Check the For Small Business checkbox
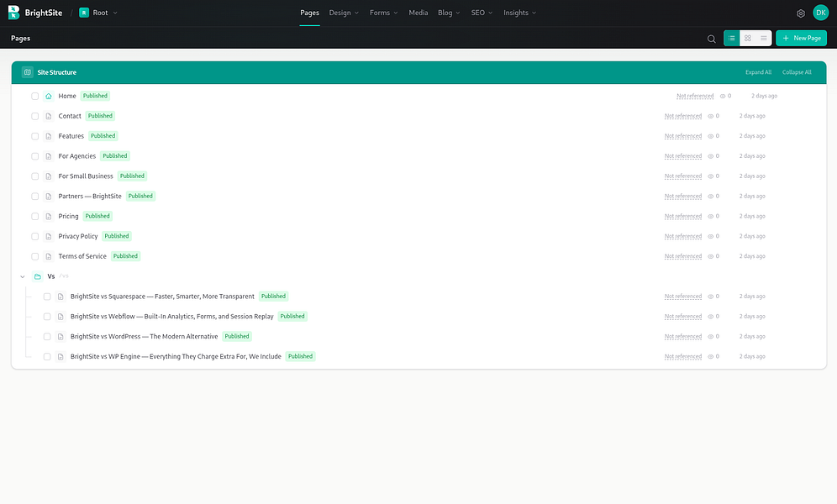 coord(34,176)
